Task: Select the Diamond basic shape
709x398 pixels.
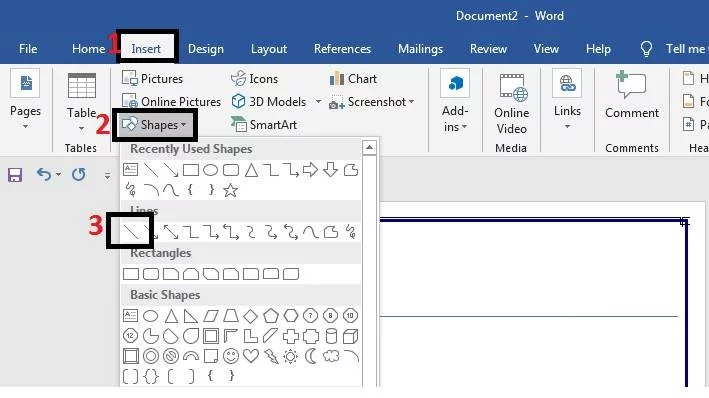Action: point(251,316)
